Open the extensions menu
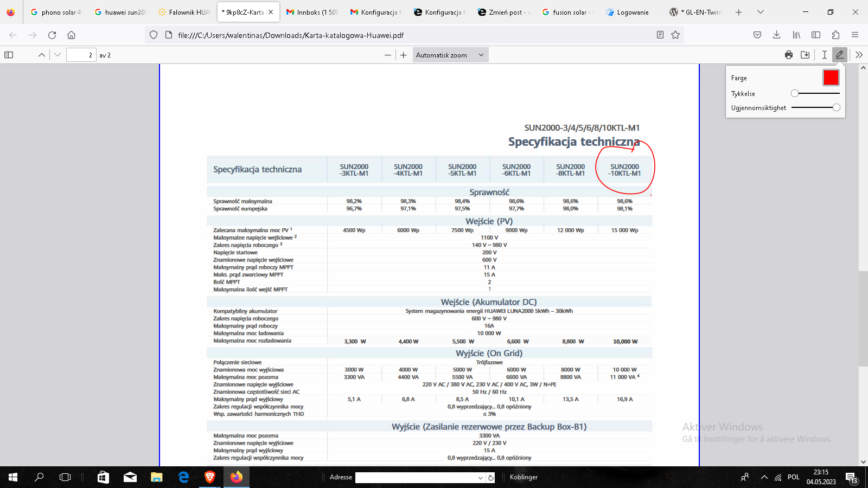This screenshot has width=868, height=488. tap(835, 35)
